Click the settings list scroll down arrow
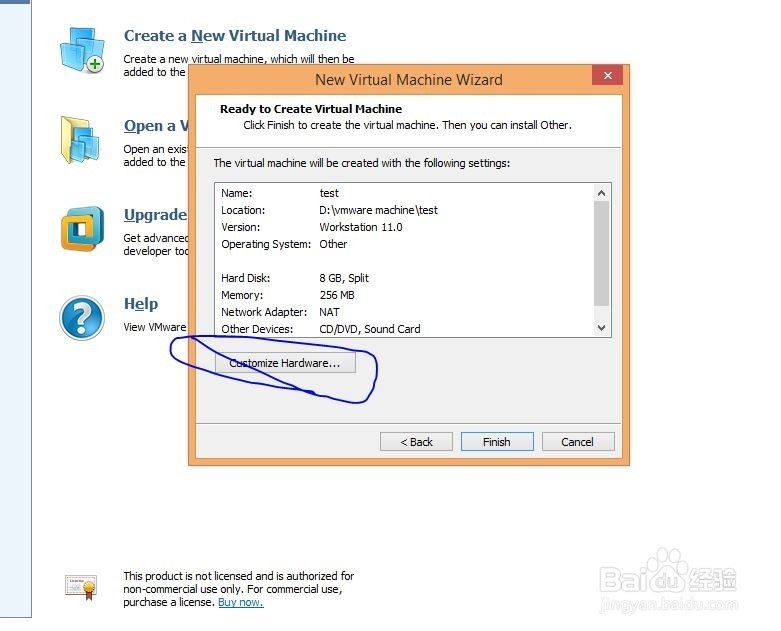This screenshot has width=781, height=631. coord(602,328)
